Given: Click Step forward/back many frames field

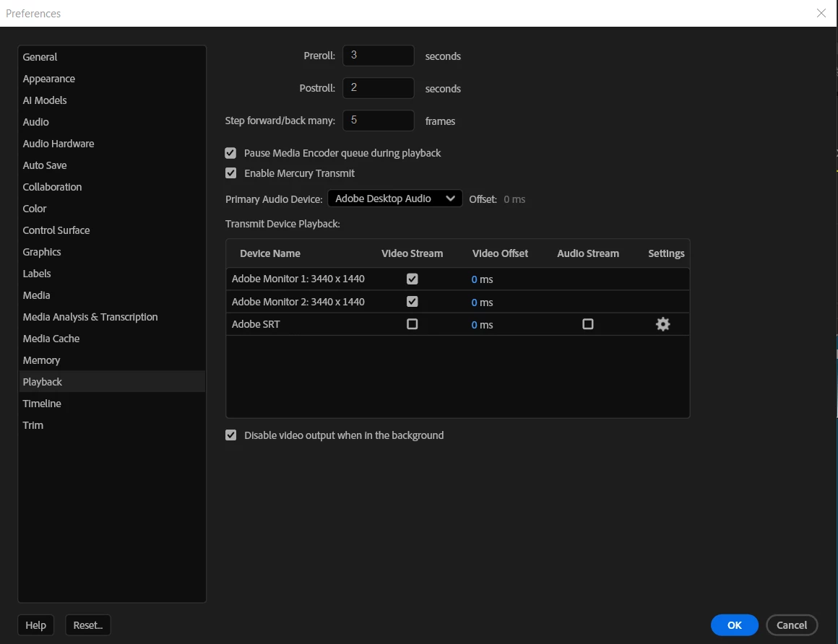Looking at the screenshot, I should click(379, 121).
